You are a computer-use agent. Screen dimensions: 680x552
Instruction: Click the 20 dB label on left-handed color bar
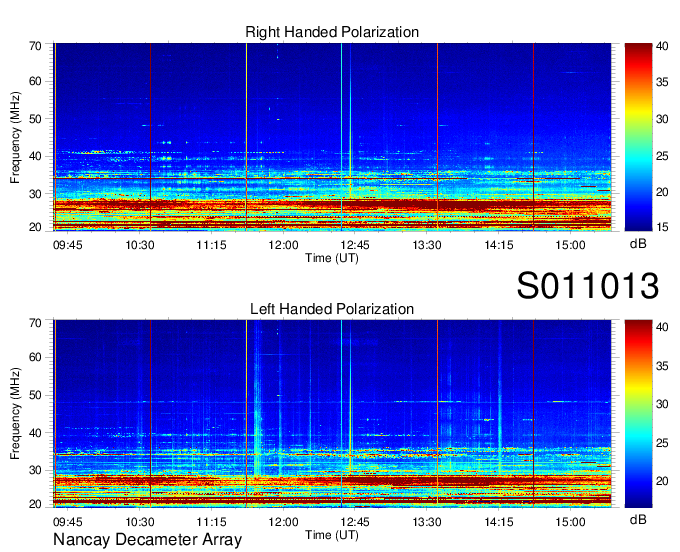(x=662, y=480)
